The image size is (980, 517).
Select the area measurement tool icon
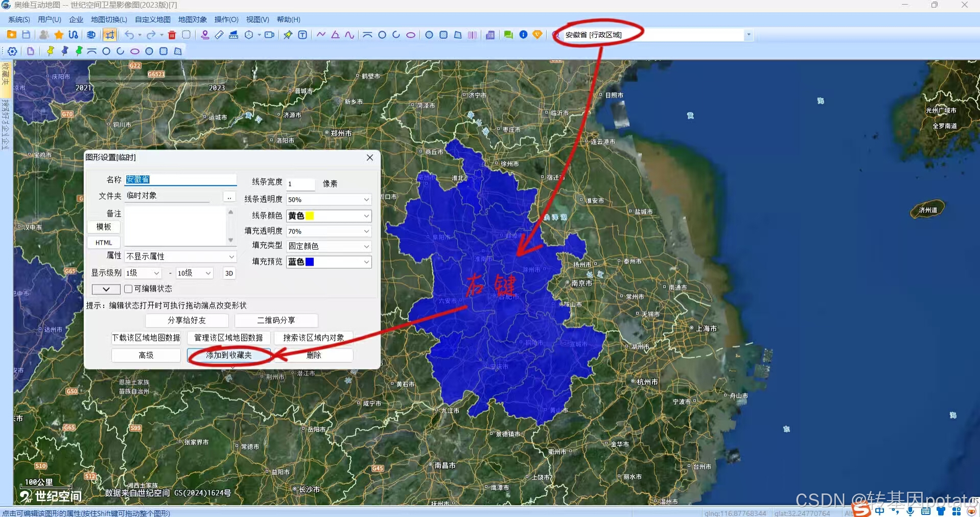tap(234, 35)
